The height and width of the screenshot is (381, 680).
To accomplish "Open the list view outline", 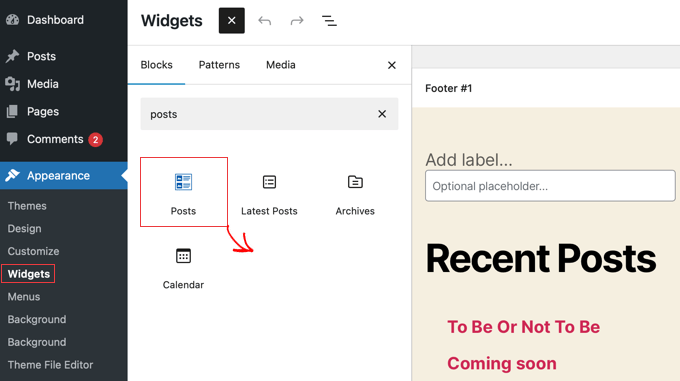I will click(x=329, y=20).
